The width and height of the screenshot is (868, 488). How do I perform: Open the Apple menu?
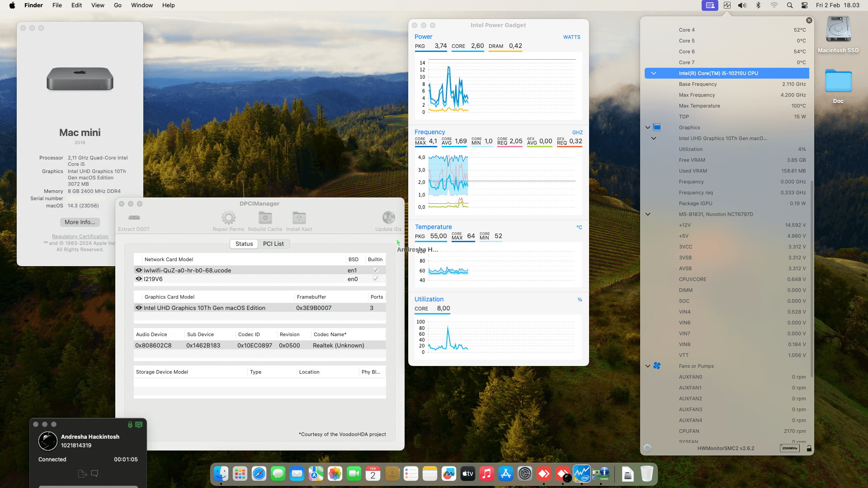(x=12, y=5)
